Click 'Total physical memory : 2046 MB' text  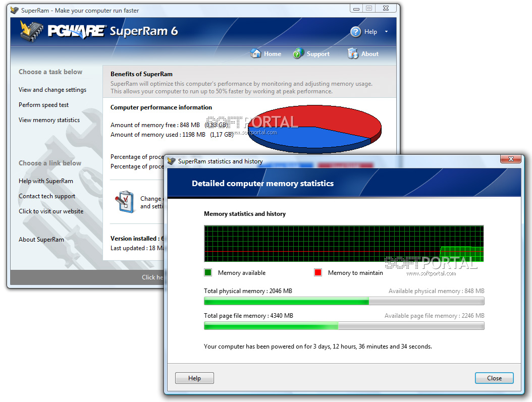point(248,291)
